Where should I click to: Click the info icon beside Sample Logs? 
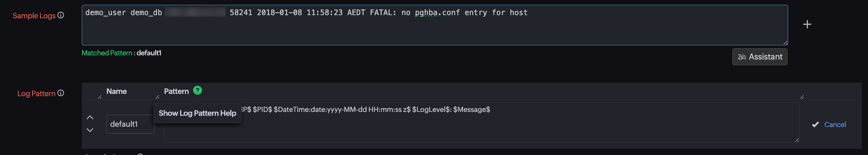[x=61, y=15]
